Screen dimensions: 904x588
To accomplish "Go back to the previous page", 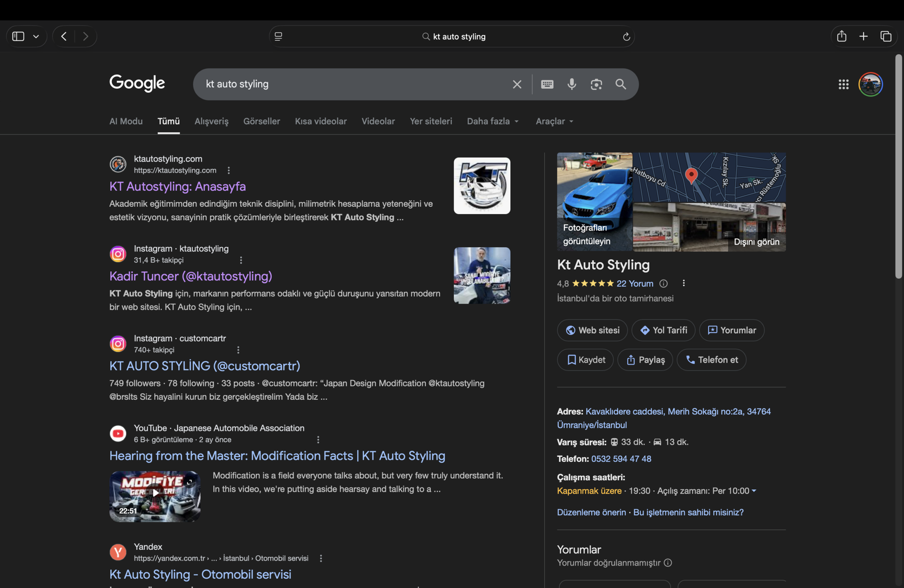I will tap(64, 36).
